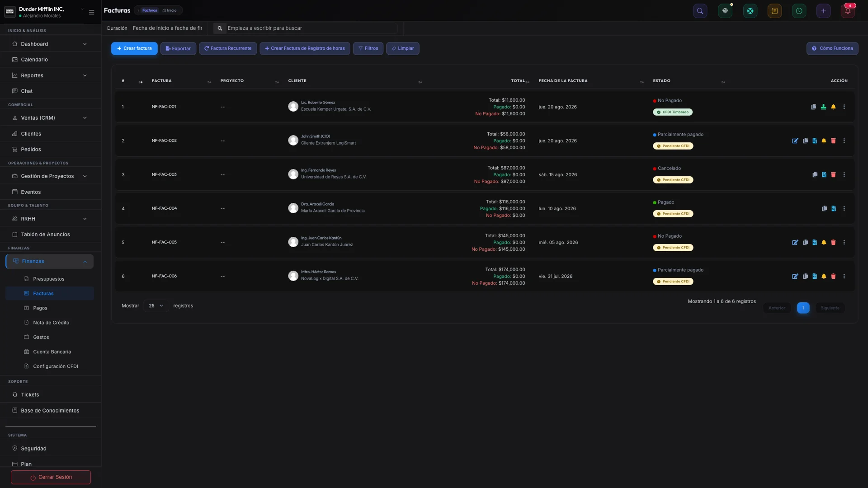The width and height of the screenshot is (868, 488).
Task: Open three-dot menu for NF-FAC-006
Action: (x=844, y=277)
